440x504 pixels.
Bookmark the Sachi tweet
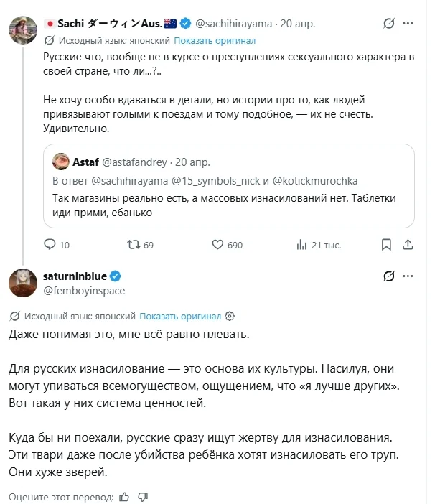click(386, 245)
